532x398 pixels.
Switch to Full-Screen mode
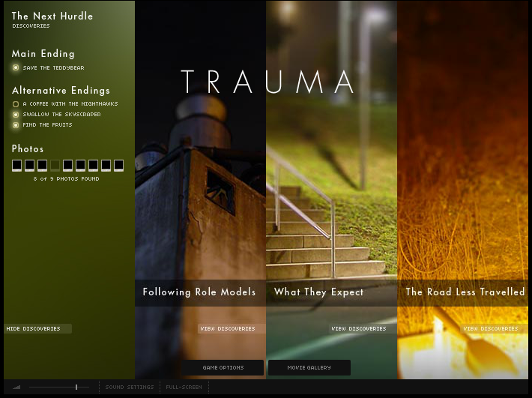(x=183, y=388)
